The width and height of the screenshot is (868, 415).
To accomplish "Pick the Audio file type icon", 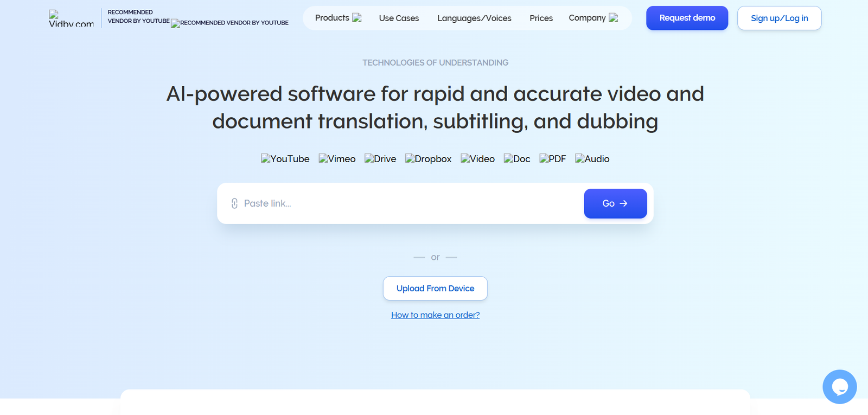I will click(592, 159).
